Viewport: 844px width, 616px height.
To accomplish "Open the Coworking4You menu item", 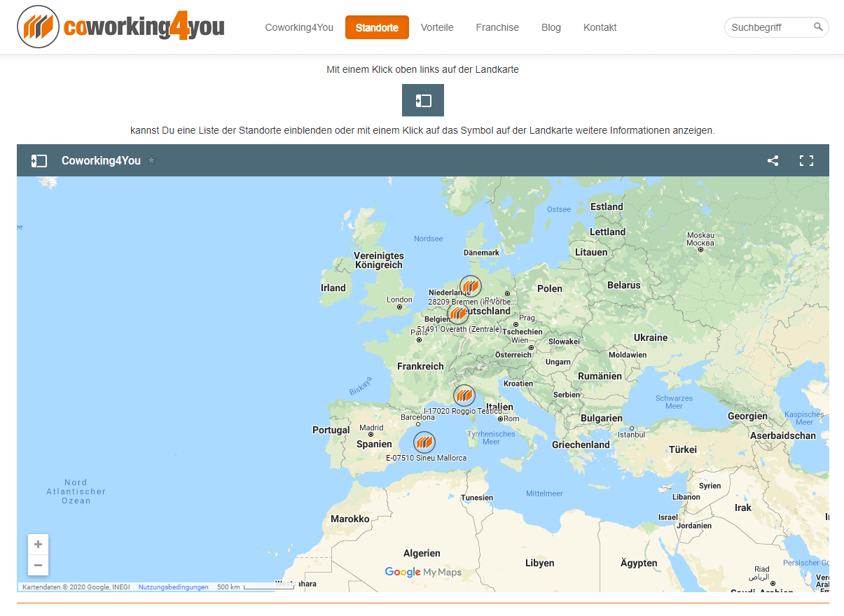I will point(299,27).
